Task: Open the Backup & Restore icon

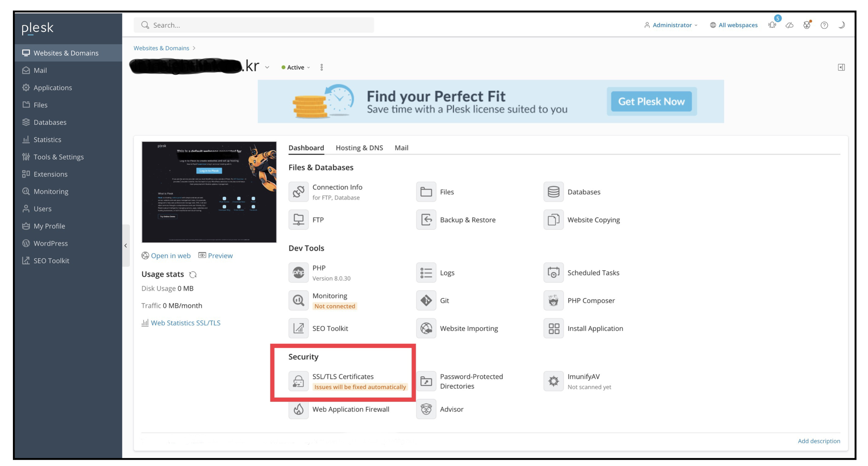Action: tap(426, 220)
